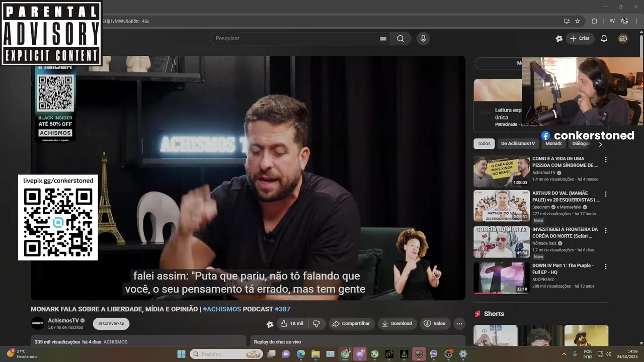Expand the description at 335 mil visualizações

click(138, 341)
